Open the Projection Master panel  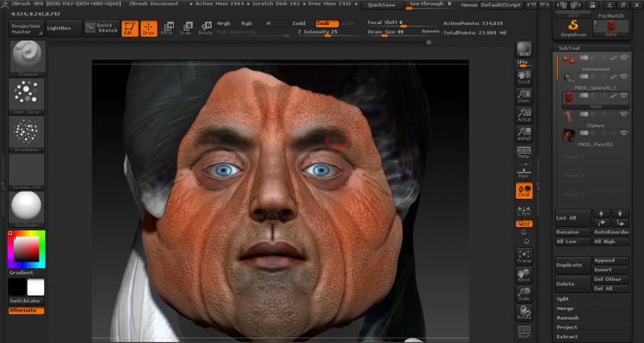(x=26, y=28)
